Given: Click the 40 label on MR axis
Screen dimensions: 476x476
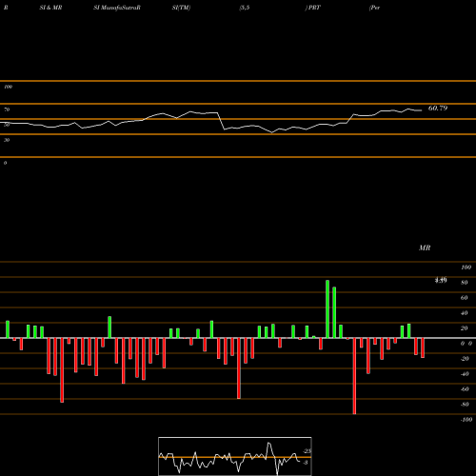Looking at the screenshot, I should click(465, 313).
